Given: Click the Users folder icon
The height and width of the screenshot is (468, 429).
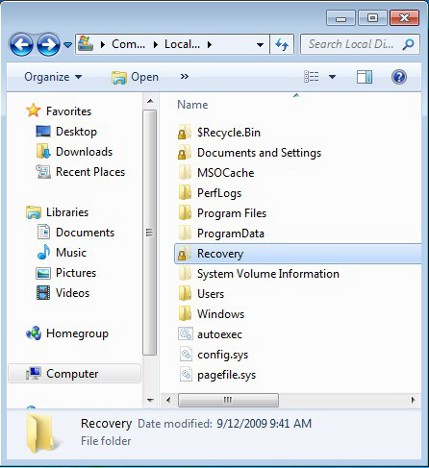Looking at the screenshot, I should pos(185,294).
